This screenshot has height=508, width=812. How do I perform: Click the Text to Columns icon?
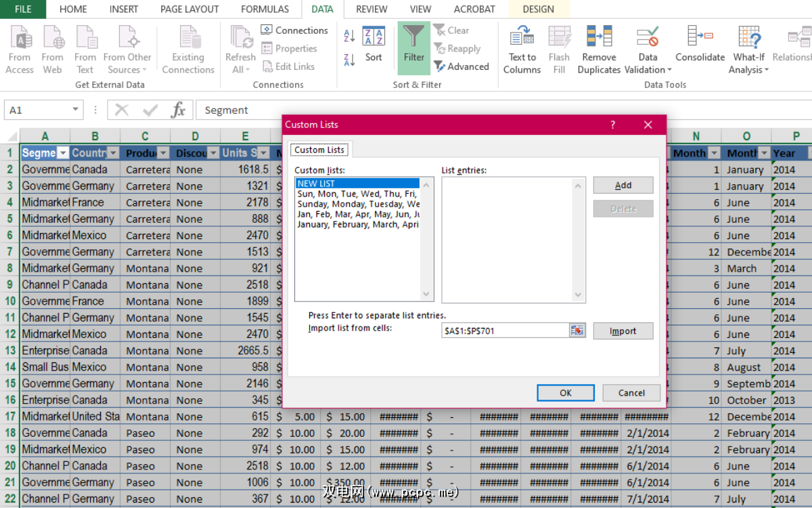[x=522, y=37]
